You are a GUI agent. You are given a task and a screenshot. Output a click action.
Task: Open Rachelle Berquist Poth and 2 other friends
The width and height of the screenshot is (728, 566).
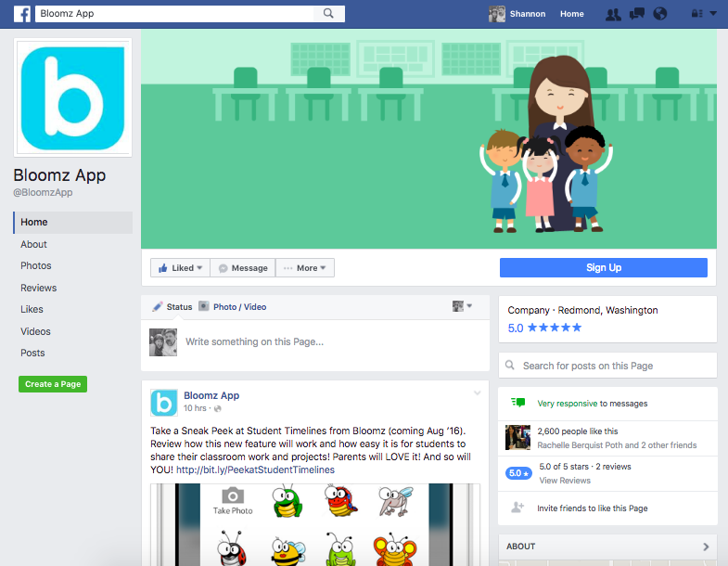pos(617,445)
